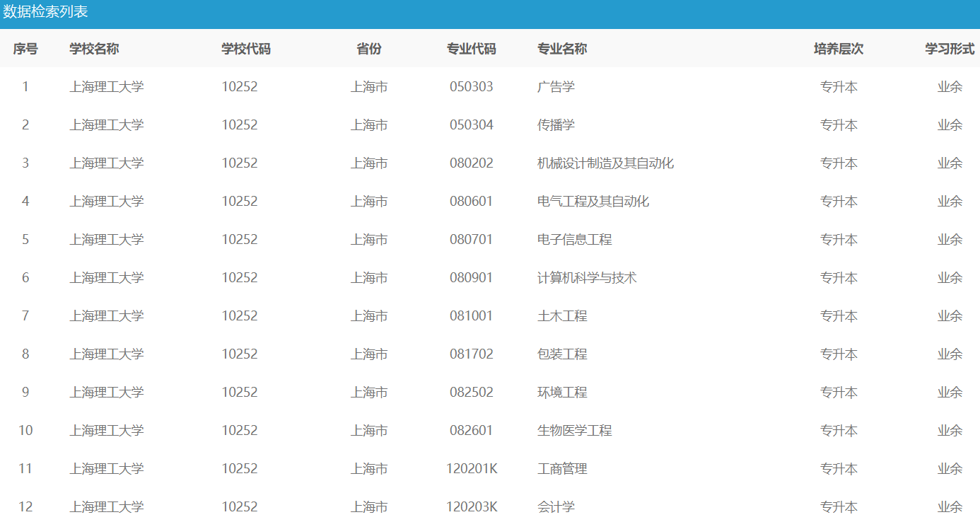This screenshot has width=980, height=522.
Task: Click major code 120201K
Action: tap(472, 469)
